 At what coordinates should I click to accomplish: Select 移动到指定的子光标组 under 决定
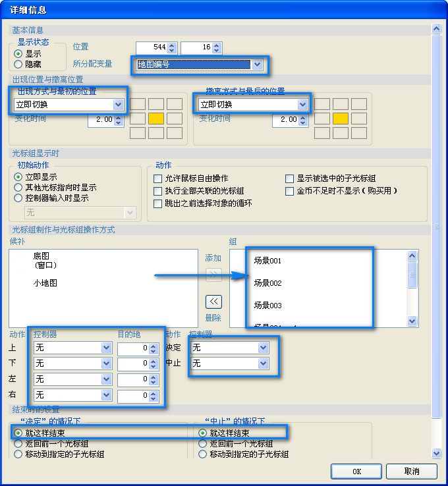(18, 454)
